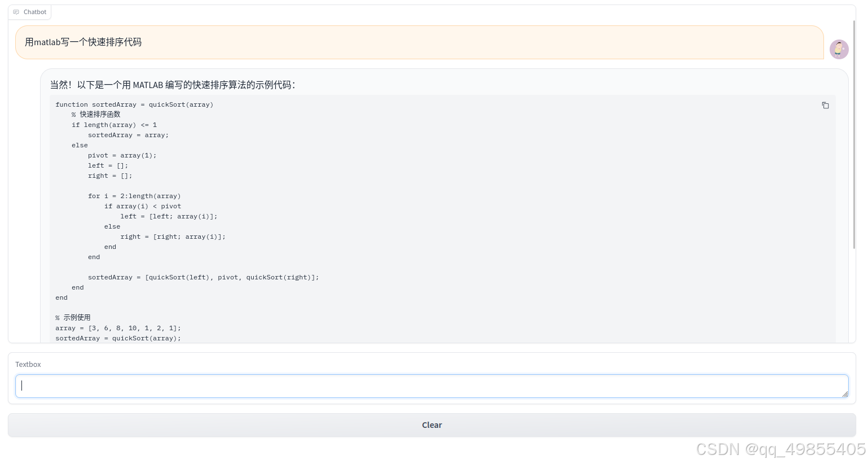Click the line 'right = [right; array(i)];'
Image resolution: width=868 pixels, height=464 pixels.
pyautogui.click(x=173, y=237)
